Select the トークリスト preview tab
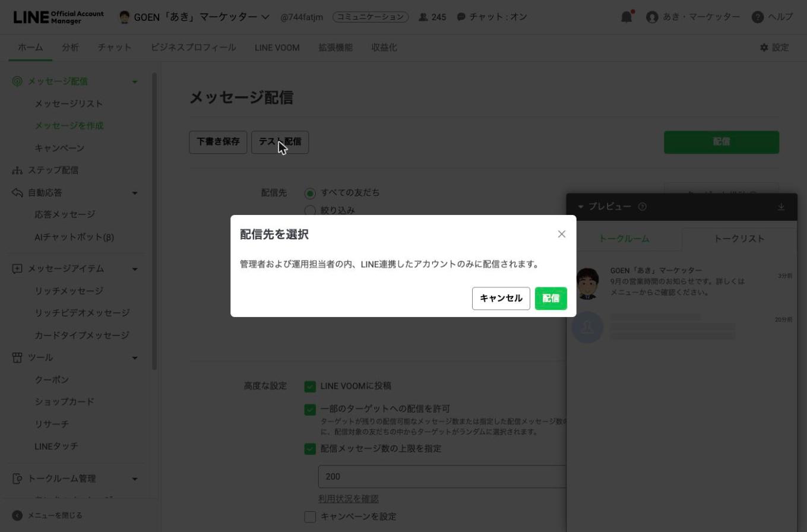This screenshot has height=532, width=807. point(739,239)
